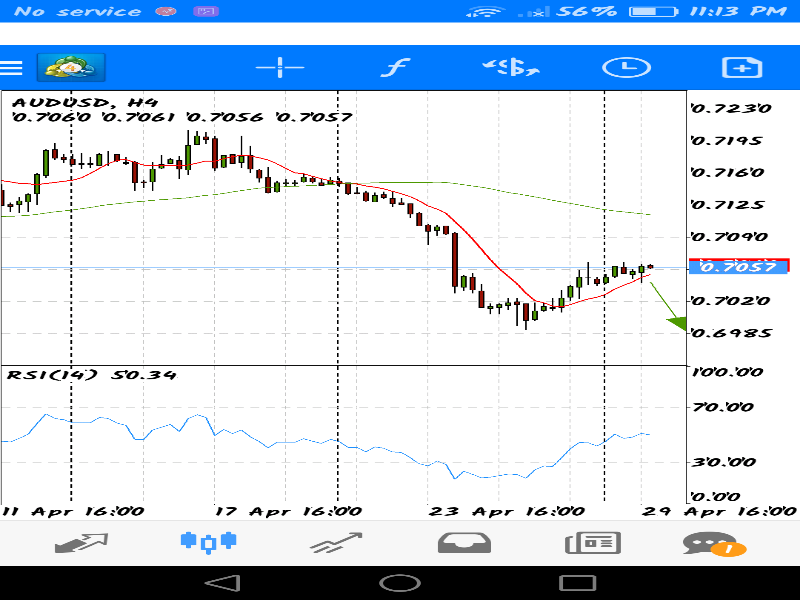This screenshot has height=600, width=800.
Task: Click the 0.6985 price axis label
Action: tap(731, 333)
